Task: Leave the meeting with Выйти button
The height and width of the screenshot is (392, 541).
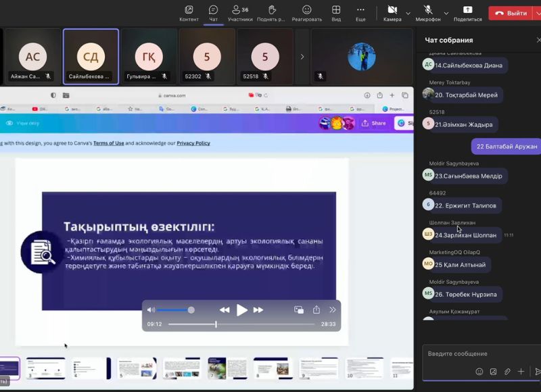Action: click(x=511, y=13)
